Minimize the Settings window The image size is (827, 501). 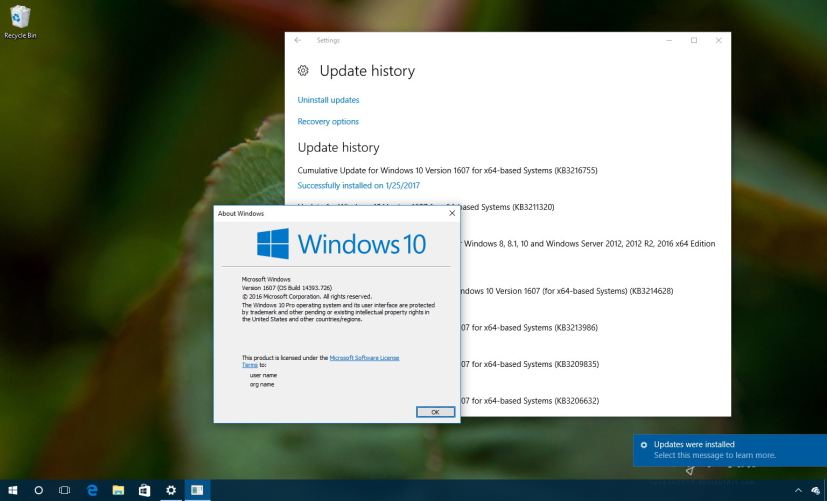(669, 40)
